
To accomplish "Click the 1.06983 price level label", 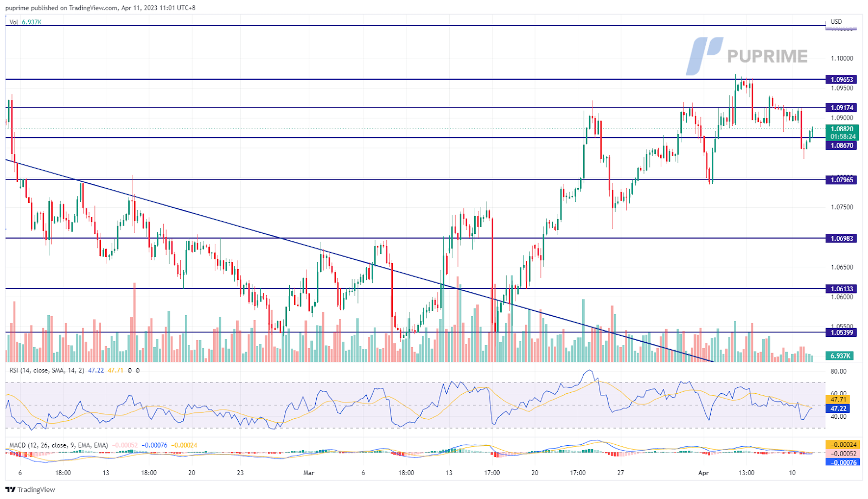I will (841, 239).
